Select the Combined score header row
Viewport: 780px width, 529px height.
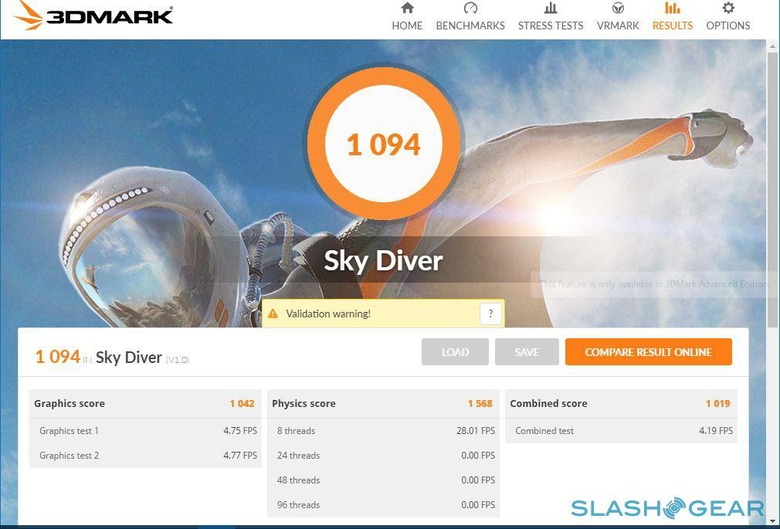click(x=621, y=404)
